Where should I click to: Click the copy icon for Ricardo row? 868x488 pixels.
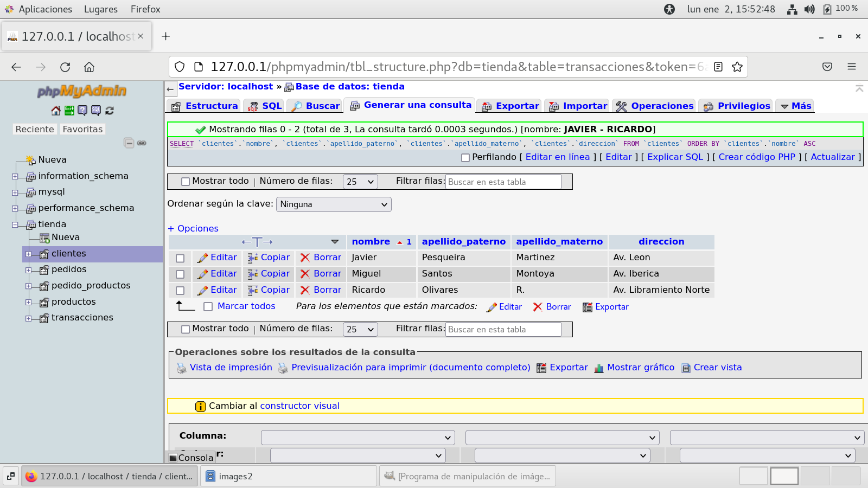[x=252, y=291]
